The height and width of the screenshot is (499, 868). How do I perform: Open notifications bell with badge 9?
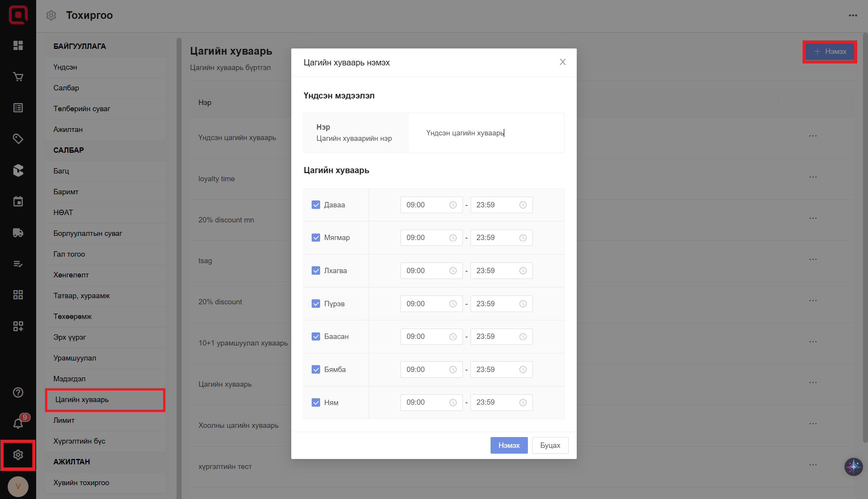click(18, 423)
